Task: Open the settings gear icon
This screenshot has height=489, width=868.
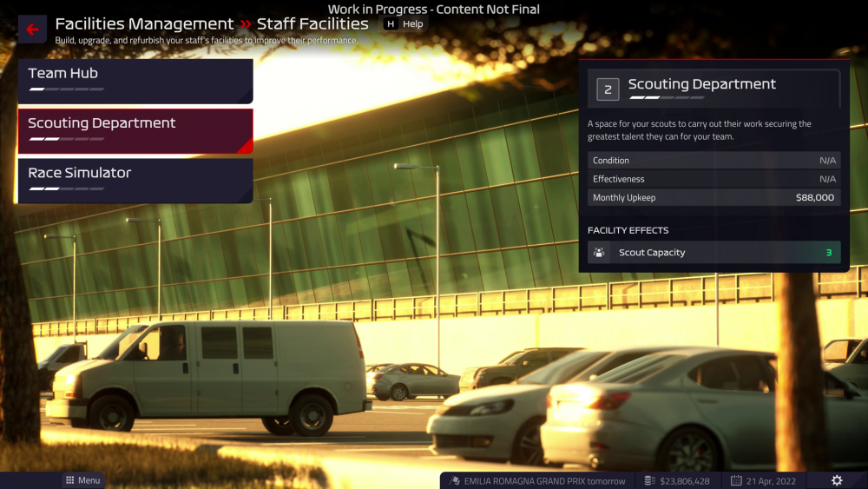Action: [x=837, y=480]
